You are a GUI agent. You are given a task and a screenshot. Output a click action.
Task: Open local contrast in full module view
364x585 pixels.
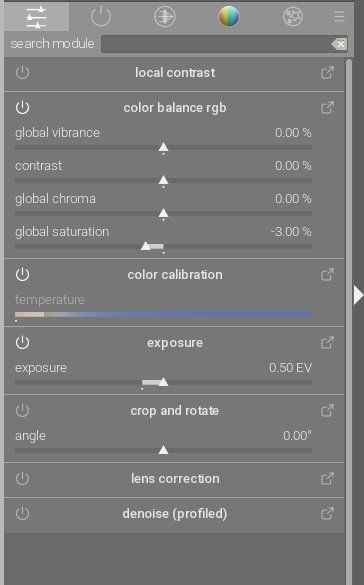coord(327,72)
